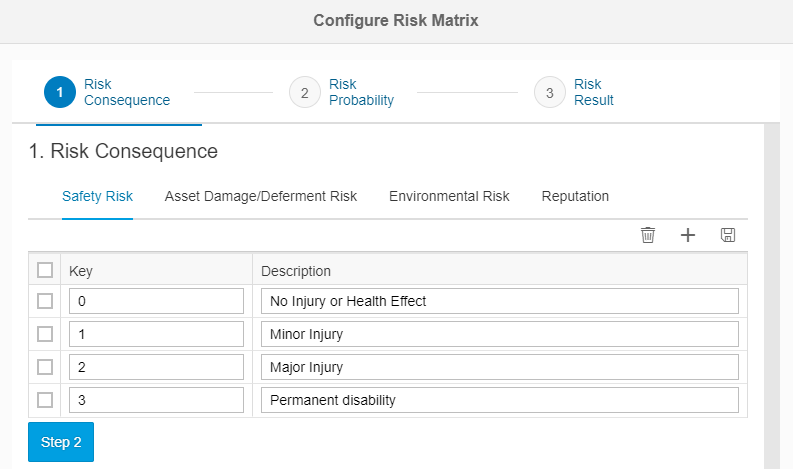
Task: Open the Environmental Risk tab
Action: pyautogui.click(x=449, y=196)
